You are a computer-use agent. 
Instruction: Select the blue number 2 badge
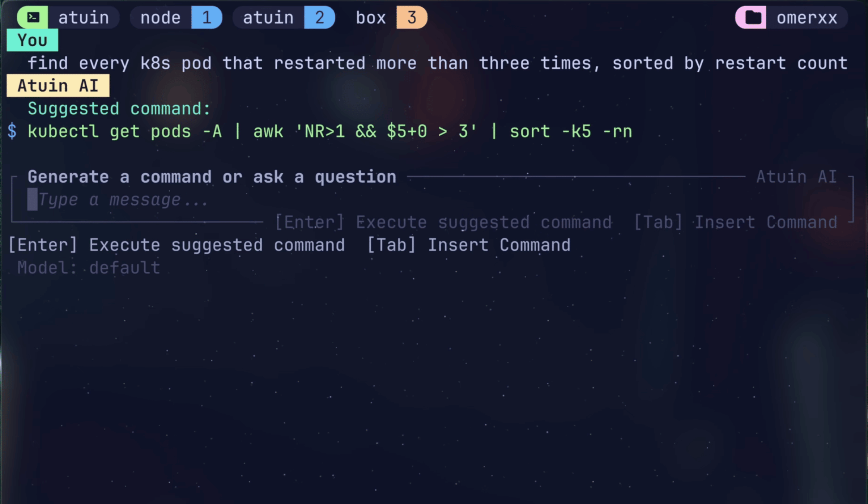coord(319,17)
